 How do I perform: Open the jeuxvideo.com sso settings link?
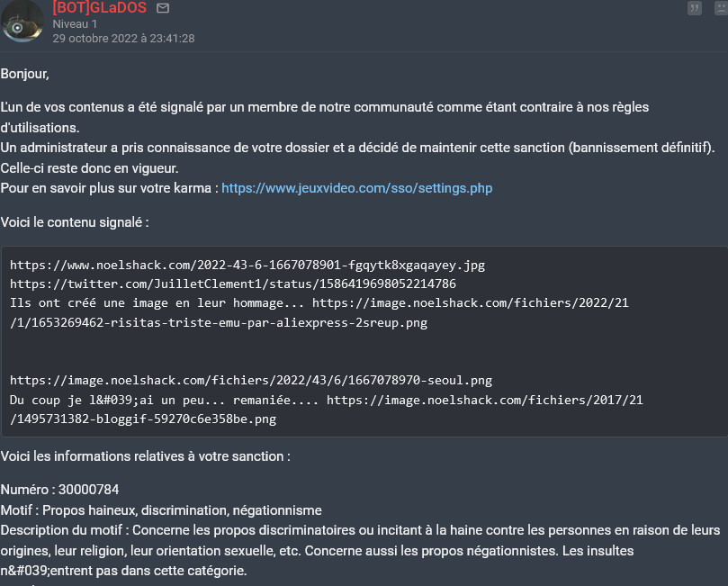[356, 188]
